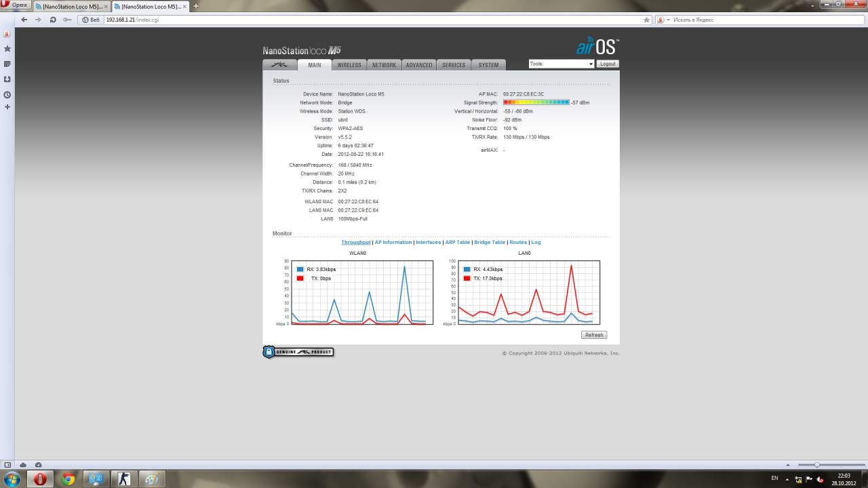Refresh the throughput graphs with Refresh button
Image resolution: width=868 pixels, height=488 pixels.
tap(594, 335)
